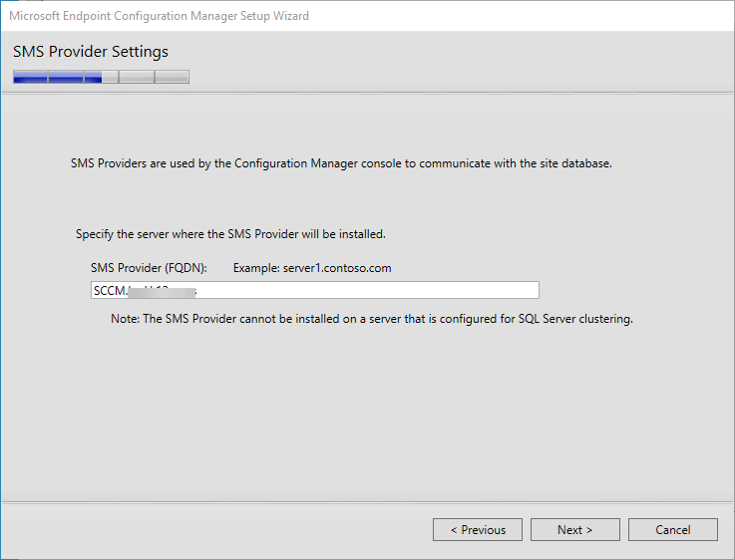Go back with the Previous button

click(x=477, y=529)
